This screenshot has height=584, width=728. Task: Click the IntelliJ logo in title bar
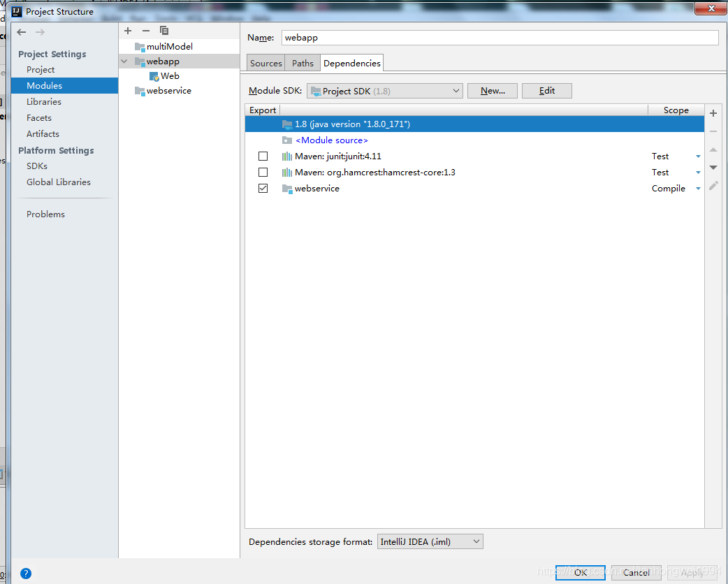coord(17,12)
